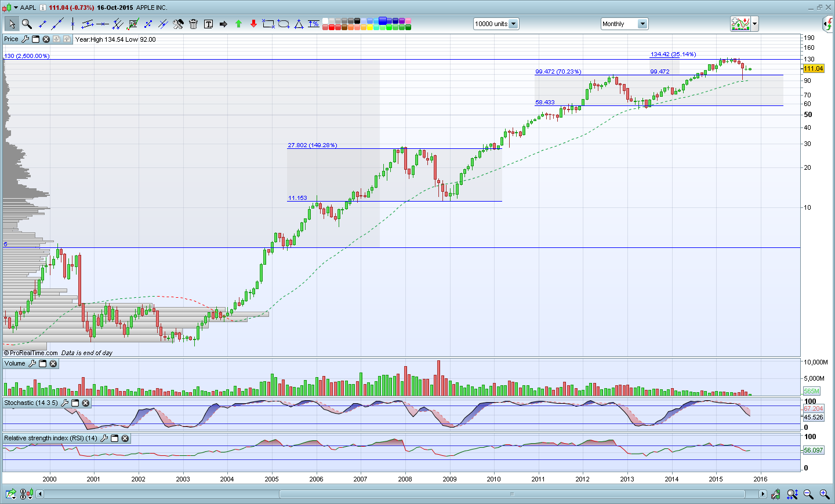Open the hammer and wrench tools icon

[178, 24]
